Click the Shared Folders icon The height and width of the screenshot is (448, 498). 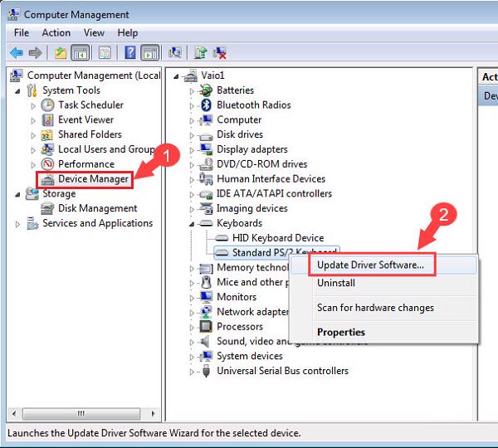point(47,135)
